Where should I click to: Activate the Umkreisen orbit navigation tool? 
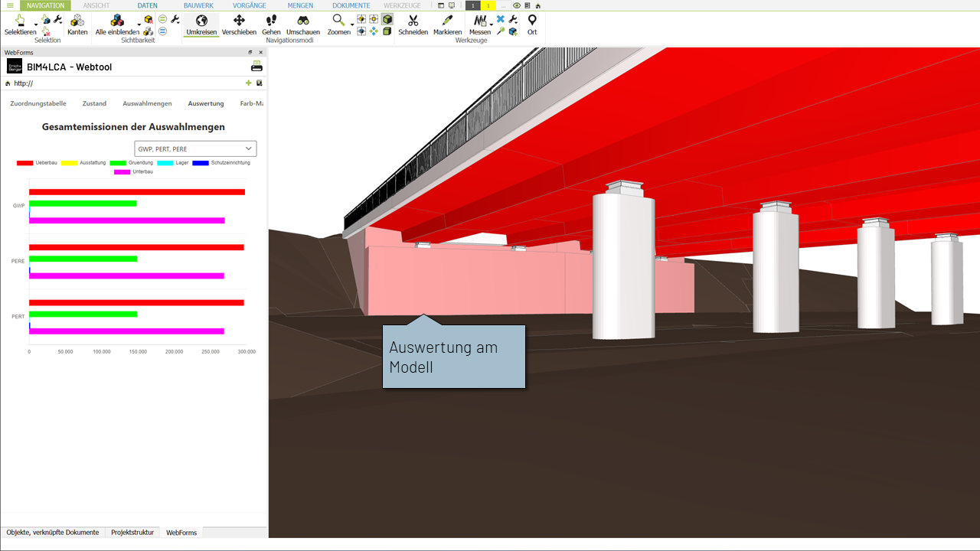pyautogui.click(x=201, y=24)
